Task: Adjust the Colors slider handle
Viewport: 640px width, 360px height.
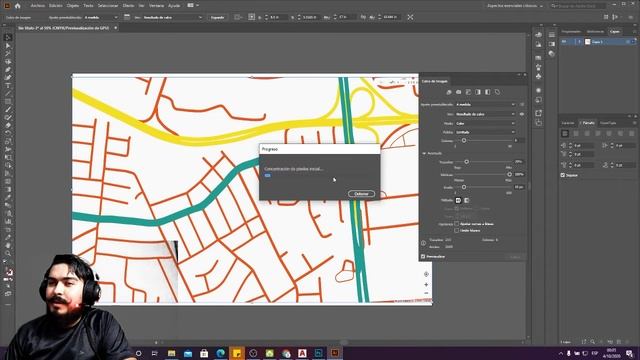Action: [x=464, y=140]
